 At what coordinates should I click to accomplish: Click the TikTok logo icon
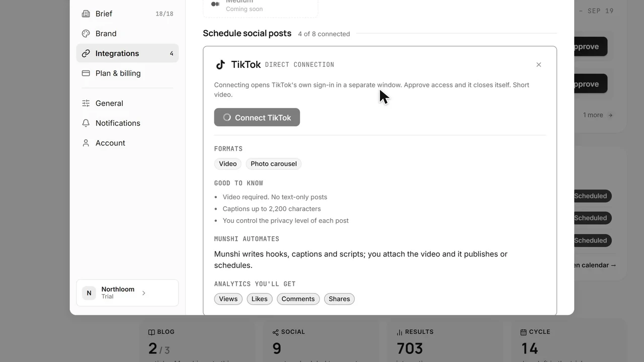pos(220,64)
